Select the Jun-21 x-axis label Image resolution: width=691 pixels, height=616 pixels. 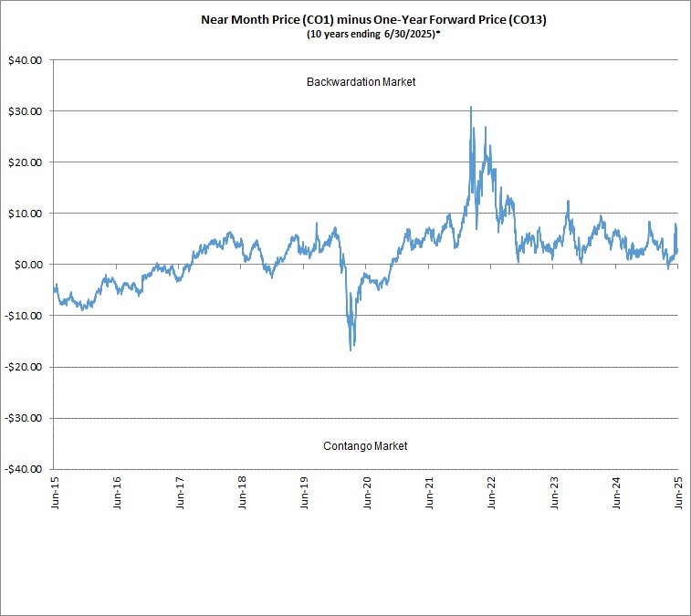[429, 493]
